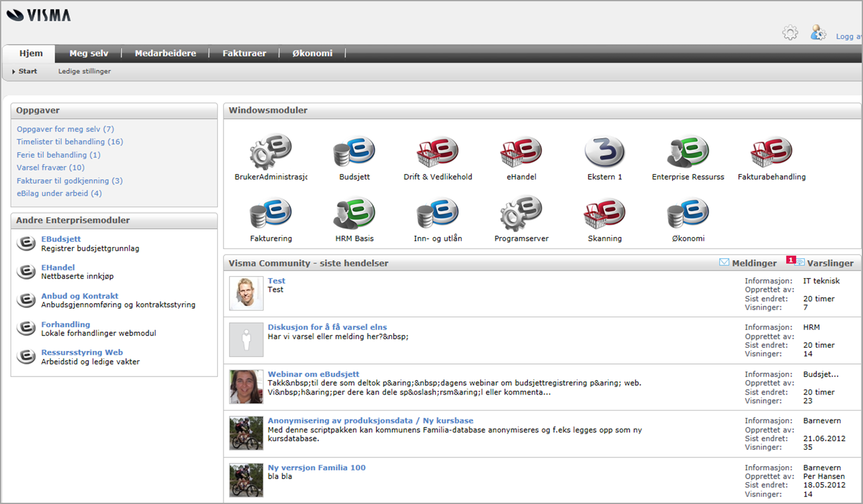
Task: Launch the Fakturering module icon
Action: click(x=271, y=213)
